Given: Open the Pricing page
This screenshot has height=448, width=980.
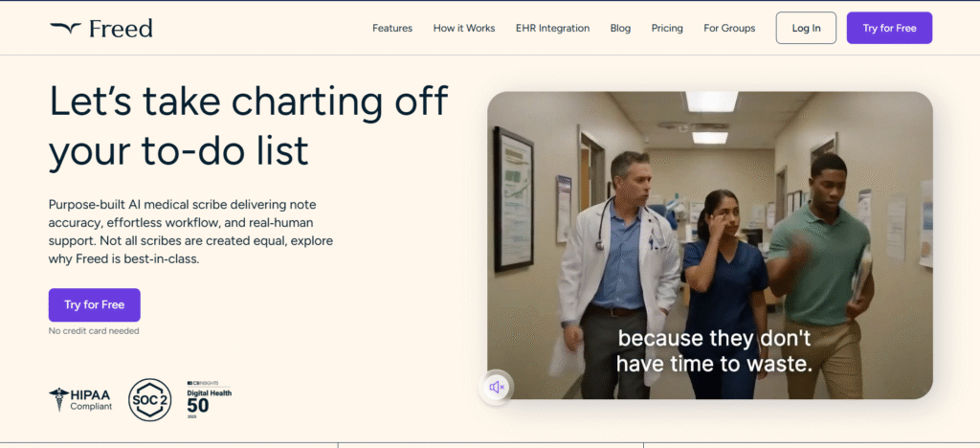Looking at the screenshot, I should [667, 29].
